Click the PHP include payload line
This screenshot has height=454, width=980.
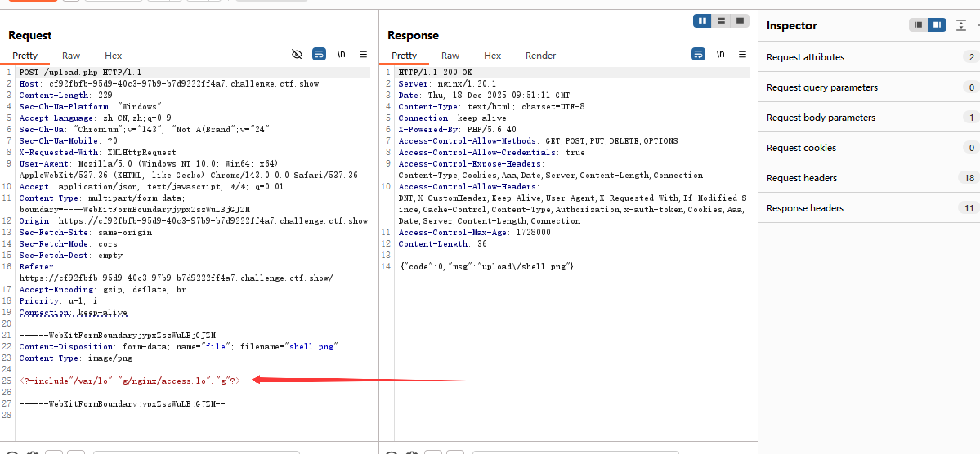130,381
